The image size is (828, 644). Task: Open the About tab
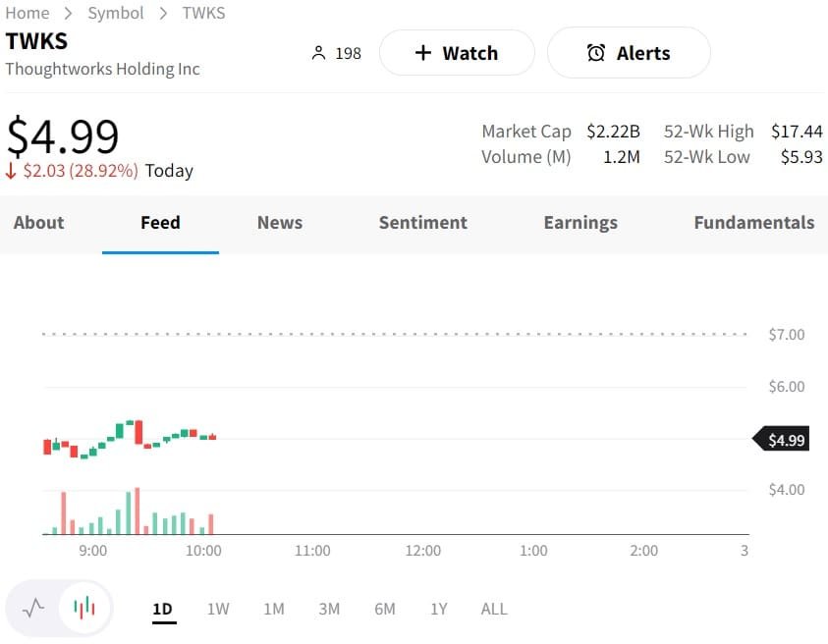coord(38,223)
